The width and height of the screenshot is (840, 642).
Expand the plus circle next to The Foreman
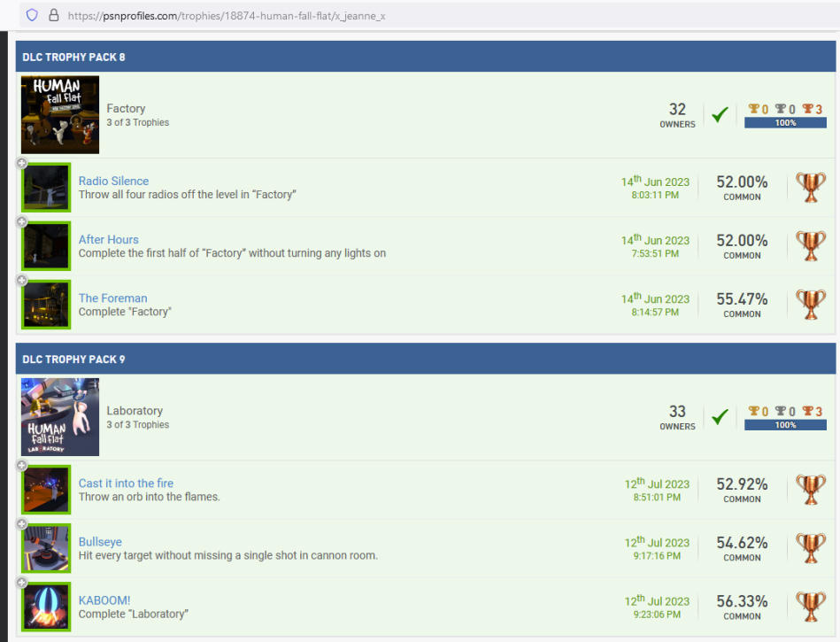point(20,281)
